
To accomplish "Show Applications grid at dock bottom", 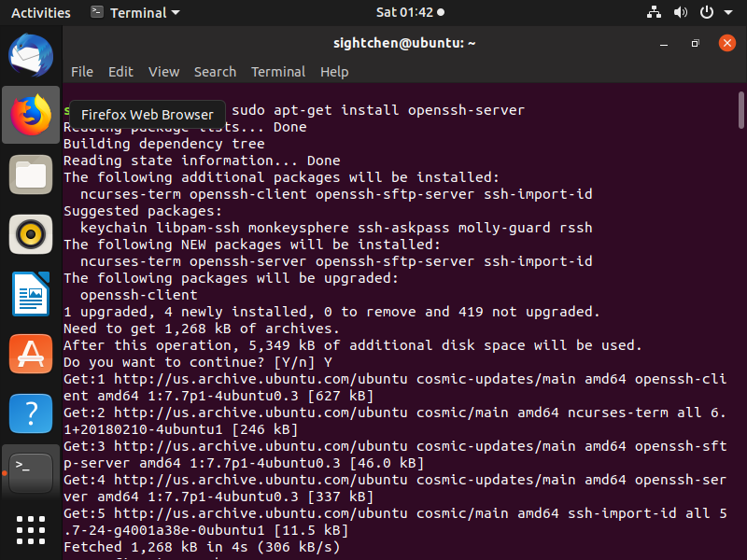I will (x=31, y=530).
